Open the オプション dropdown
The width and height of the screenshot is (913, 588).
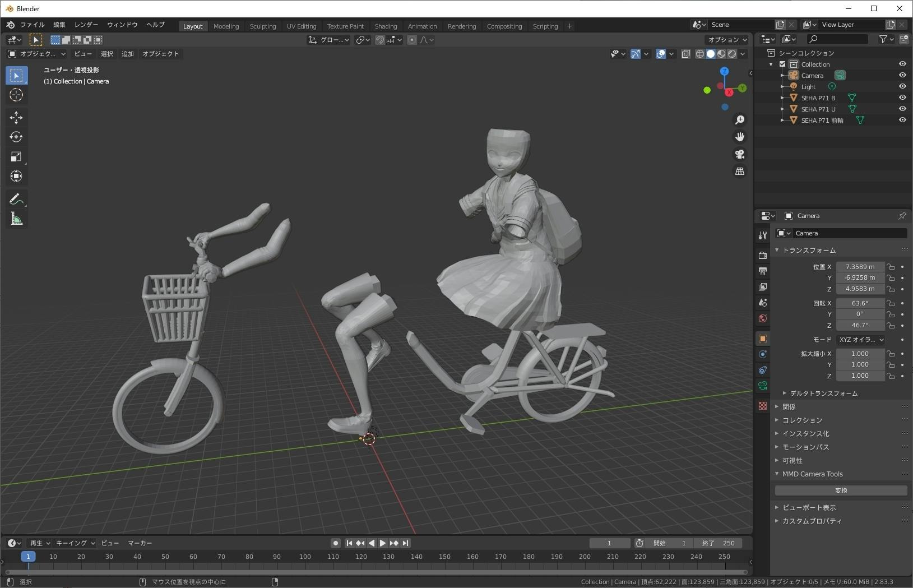[x=727, y=40]
